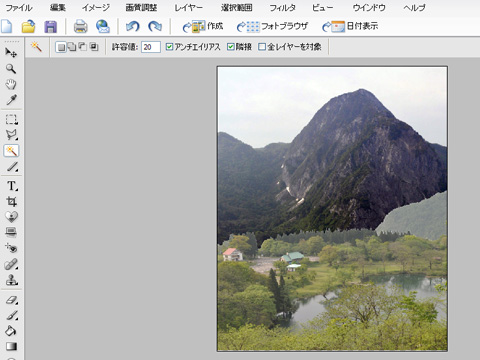Viewport: 480px width, 360px height.
Task: Select the Selection Brush tool
Action: [11, 167]
